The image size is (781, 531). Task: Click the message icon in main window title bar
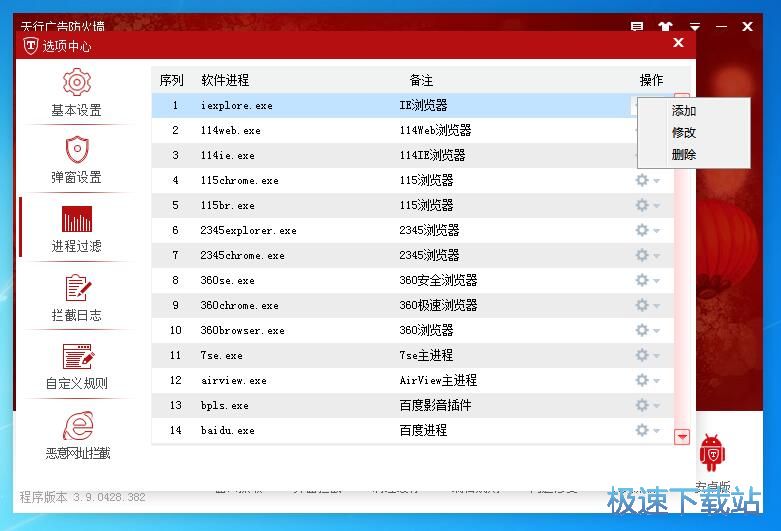(x=637, y=27)
